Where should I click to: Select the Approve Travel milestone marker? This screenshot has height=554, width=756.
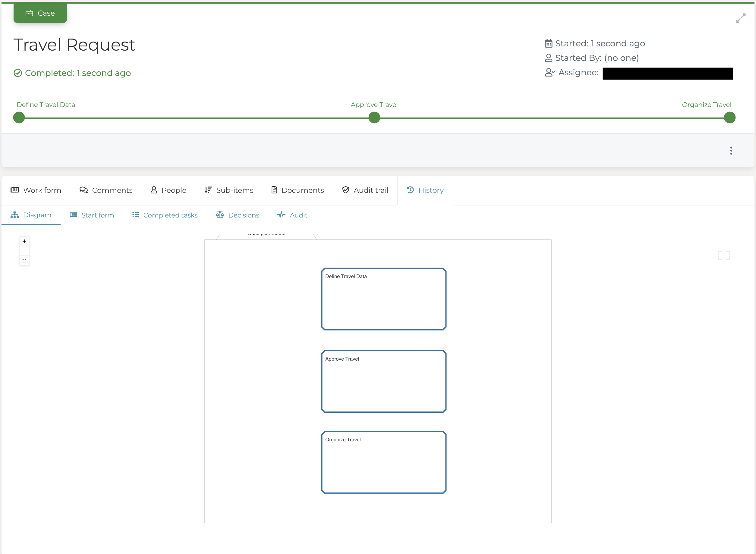[x=374, y=117]
